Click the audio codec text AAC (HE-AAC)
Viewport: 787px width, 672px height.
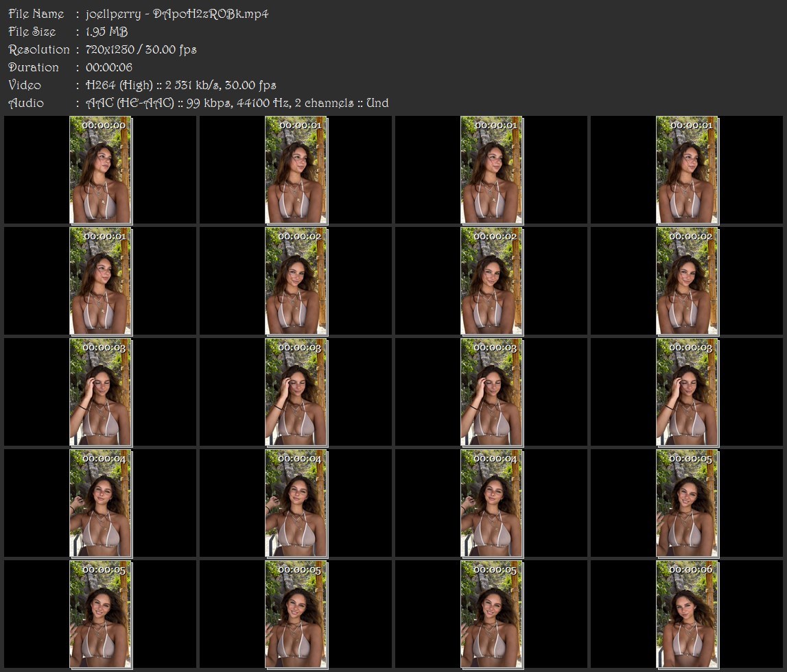coord(130,104)
